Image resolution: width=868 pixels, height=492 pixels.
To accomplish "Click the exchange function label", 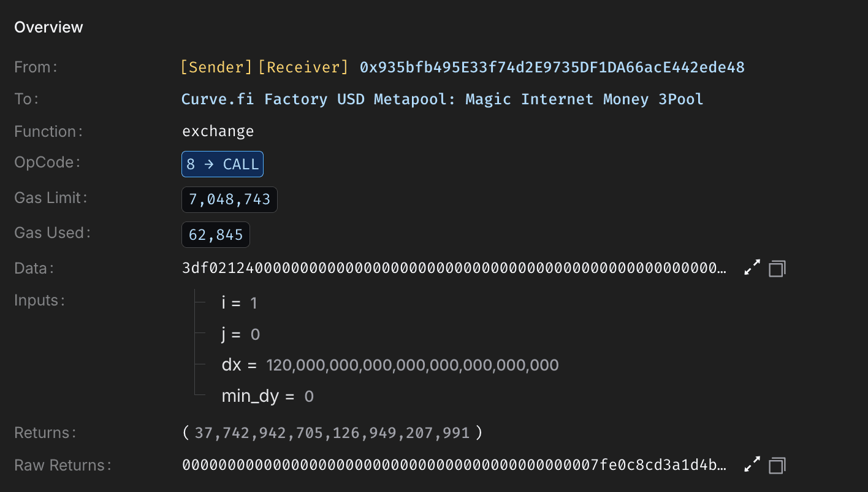I will [x=218, y=131].
